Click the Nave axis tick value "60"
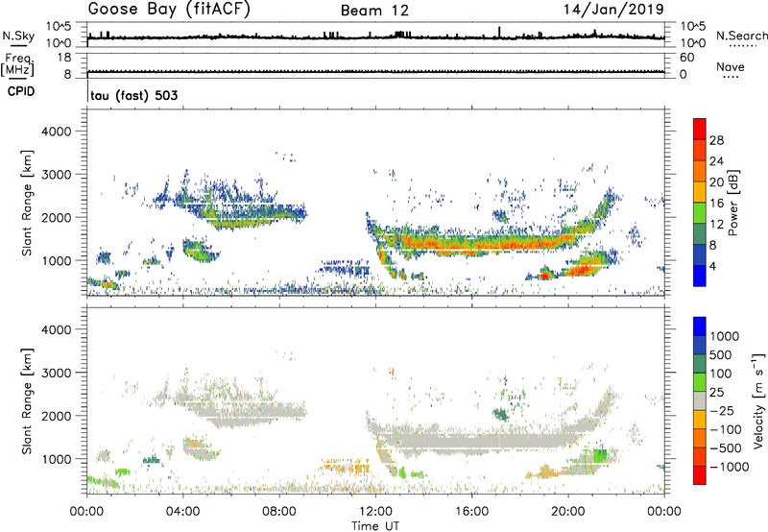Viewport: 768px width, 532px height. (x=686, y=58)
